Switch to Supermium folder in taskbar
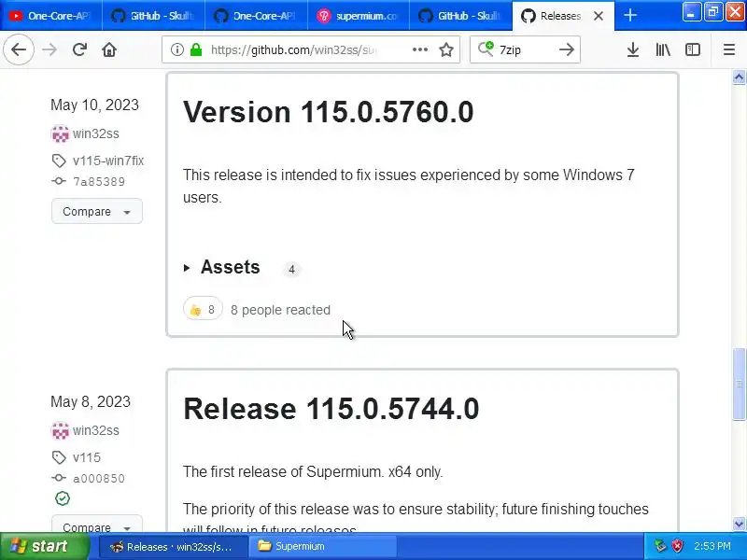 tap(323, 547)
